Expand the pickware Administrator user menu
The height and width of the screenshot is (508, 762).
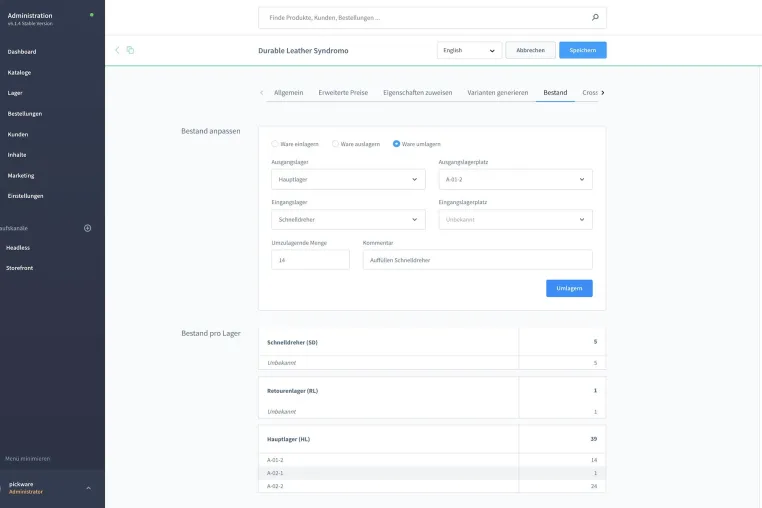pos(88,488)
